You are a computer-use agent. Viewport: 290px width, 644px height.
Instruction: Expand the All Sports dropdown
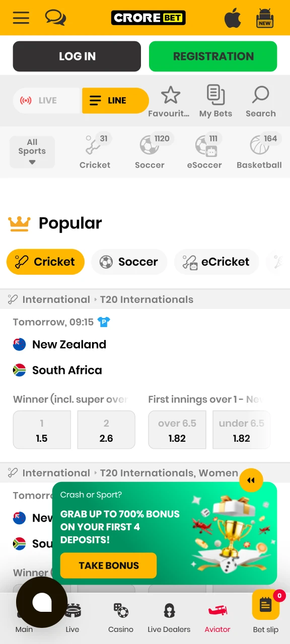click(32, 151)
